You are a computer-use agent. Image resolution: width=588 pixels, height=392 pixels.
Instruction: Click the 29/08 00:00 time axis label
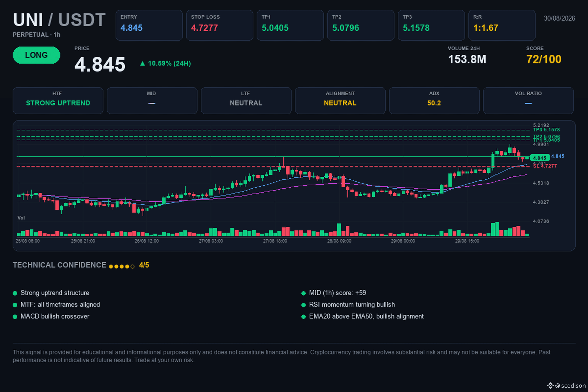pos(403,241)
